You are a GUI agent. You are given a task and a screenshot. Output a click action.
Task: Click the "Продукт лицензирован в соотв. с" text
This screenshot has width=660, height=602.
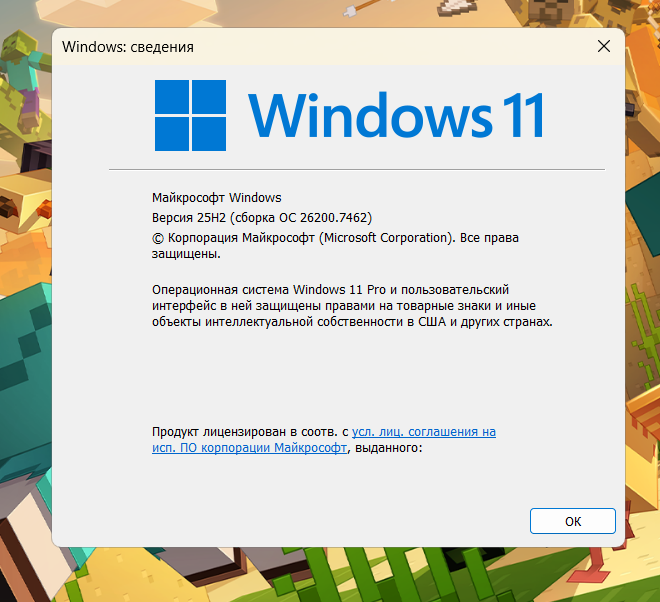coord(250,432)
